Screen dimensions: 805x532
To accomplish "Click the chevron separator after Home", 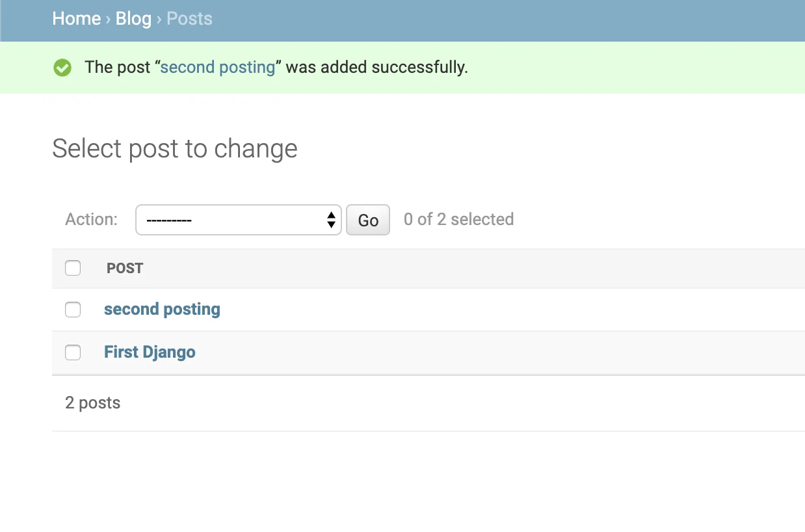I will pos(108,18).
